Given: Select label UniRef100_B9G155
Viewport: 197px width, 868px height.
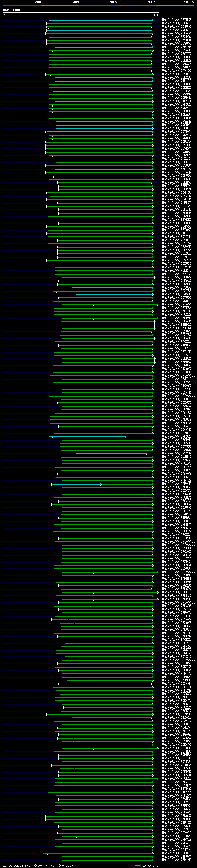Looking at the screenshot, I should coord(177,250).
